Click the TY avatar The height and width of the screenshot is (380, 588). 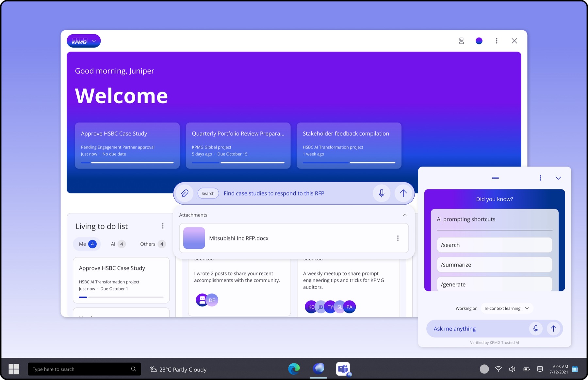click(330, 307)
